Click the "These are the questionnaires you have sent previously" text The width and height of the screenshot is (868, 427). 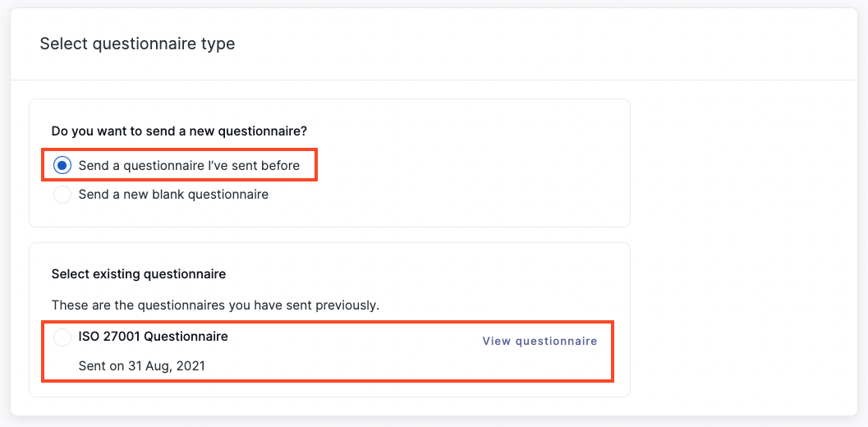pyautogui.click(x=215, y=305)
